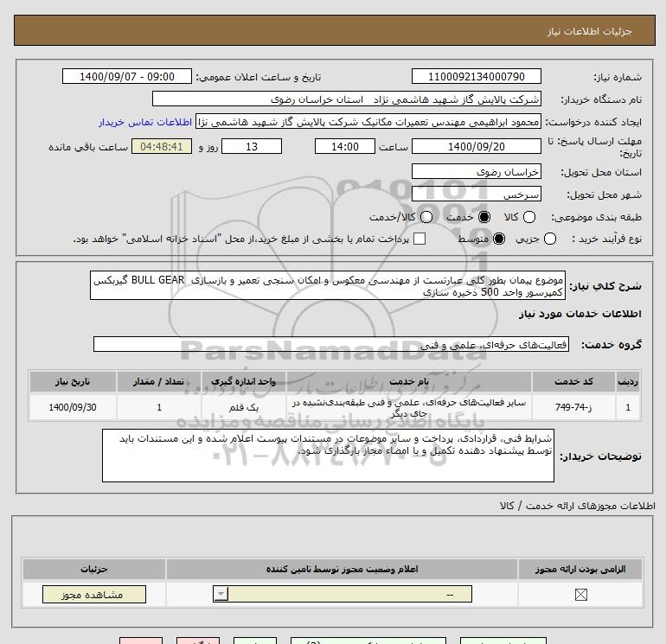Image resolution: width=666 pixels, height=644 pixels.
Task: Click the delivery city field سرخس
Action: pyautogui.click(x=476, y=194)
